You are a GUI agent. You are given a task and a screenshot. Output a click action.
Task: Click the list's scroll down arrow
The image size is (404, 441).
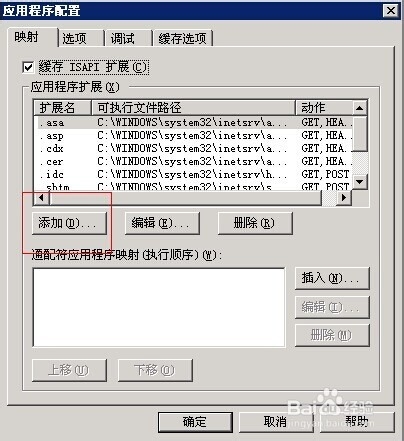(x=360, y=182)
